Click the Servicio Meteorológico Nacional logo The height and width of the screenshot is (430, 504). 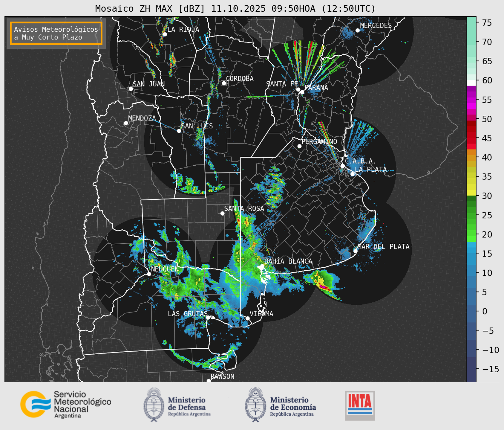[65, 404]
